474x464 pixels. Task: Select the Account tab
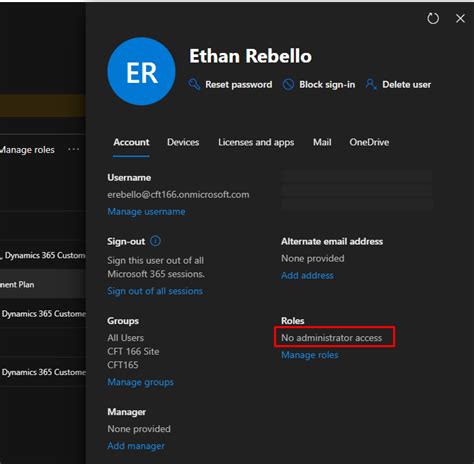coord(131,142)
